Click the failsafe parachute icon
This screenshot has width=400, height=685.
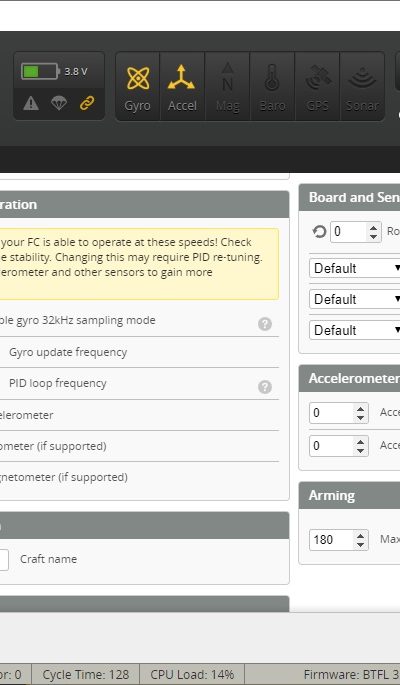coord(59,103)
